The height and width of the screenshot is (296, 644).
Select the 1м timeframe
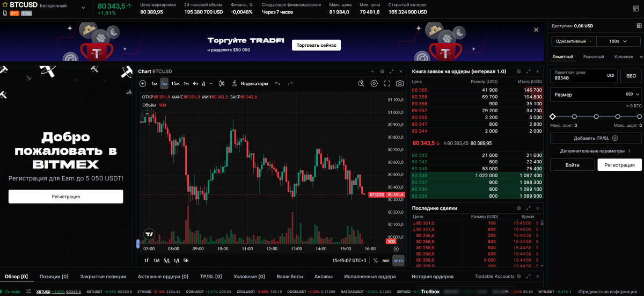coord(154,83)
